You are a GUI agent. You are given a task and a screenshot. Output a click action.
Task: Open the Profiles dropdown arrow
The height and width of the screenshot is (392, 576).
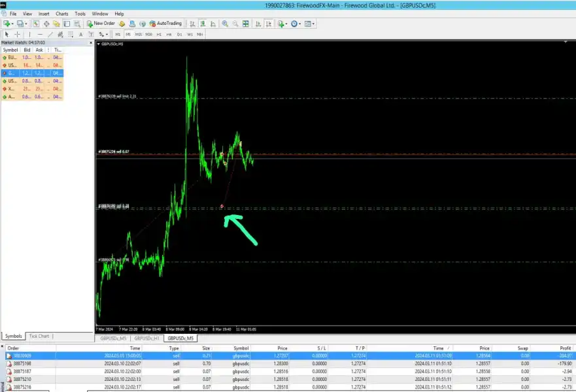[x=25, y=24]
